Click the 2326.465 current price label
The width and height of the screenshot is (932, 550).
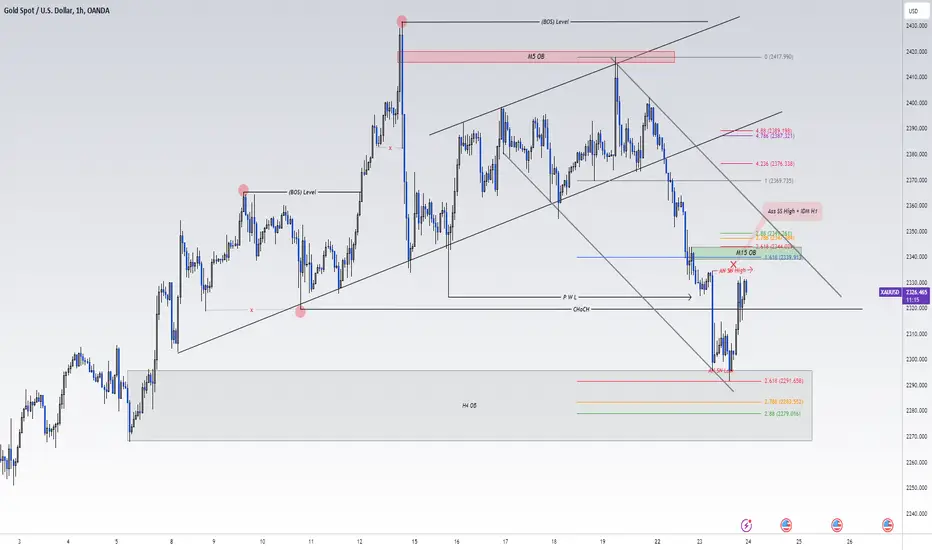pos(916,293)
